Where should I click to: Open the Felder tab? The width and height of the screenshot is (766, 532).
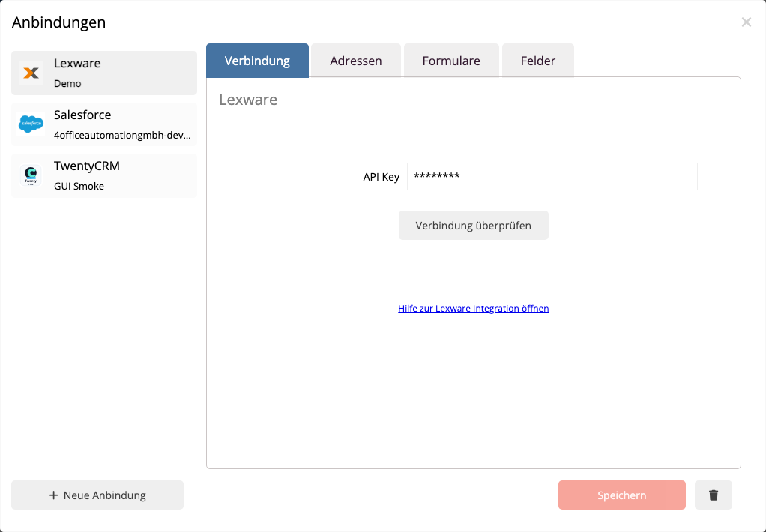[538, 61]
